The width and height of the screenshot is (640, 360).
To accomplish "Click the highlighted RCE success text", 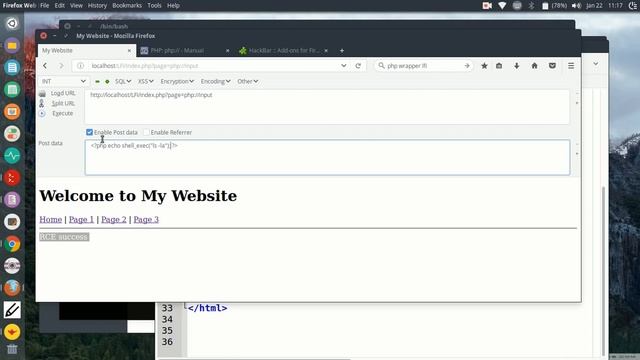I will (64, 237).
